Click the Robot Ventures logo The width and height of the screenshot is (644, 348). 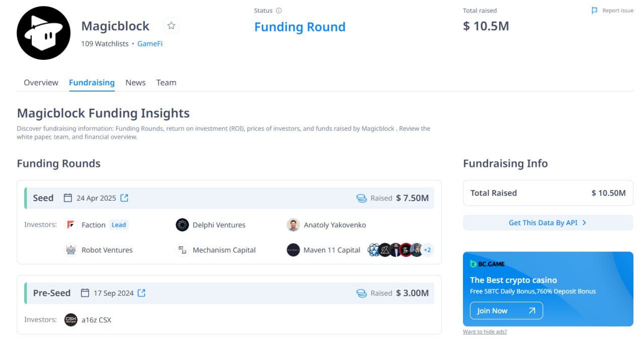pyautogui.click(x=71, y=250)
